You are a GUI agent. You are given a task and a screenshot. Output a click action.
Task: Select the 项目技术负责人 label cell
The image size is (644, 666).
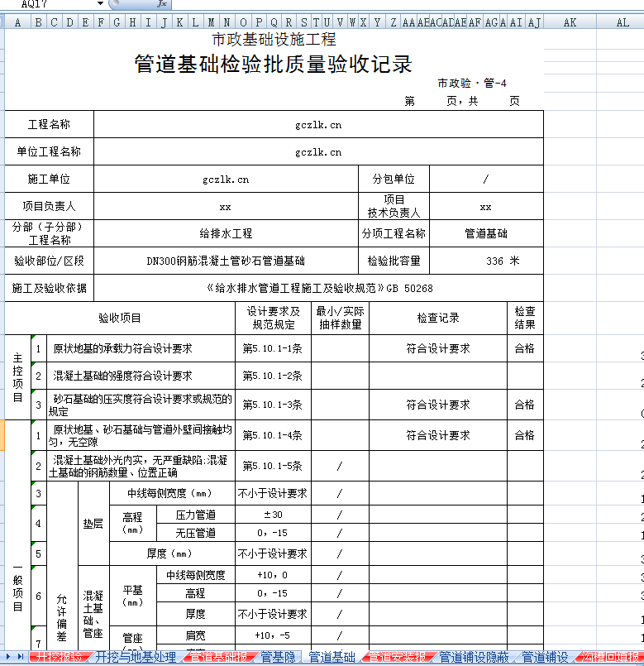click(x=394, y=206)
